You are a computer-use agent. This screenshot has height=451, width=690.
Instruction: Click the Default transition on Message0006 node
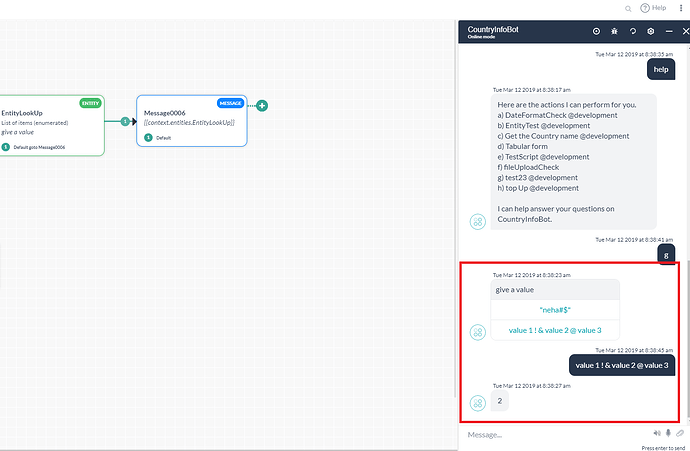(163, 138)
